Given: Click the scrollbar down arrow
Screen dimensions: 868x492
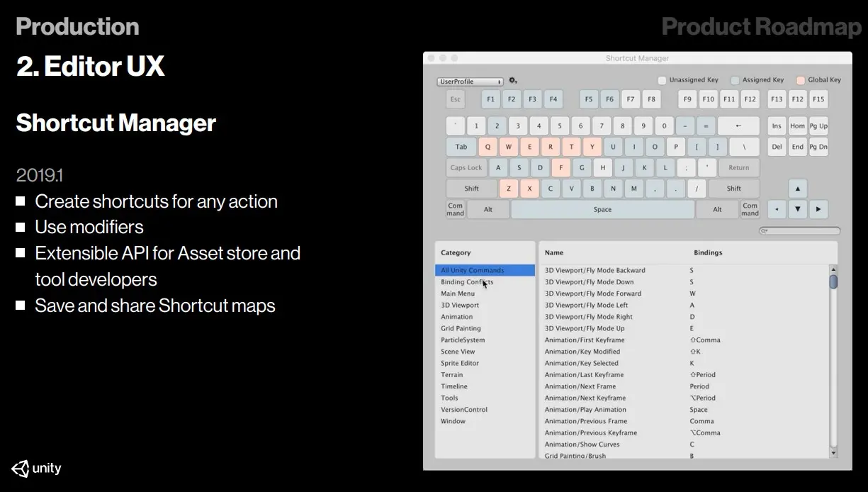Looking at the screenshot, I should (x=833, y=452).
